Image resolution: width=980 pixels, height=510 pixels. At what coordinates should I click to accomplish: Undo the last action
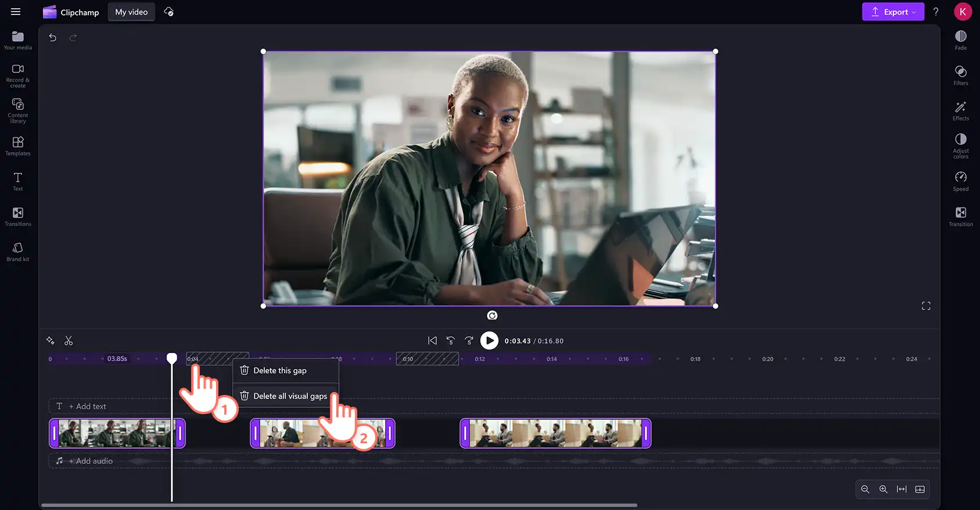53,38
